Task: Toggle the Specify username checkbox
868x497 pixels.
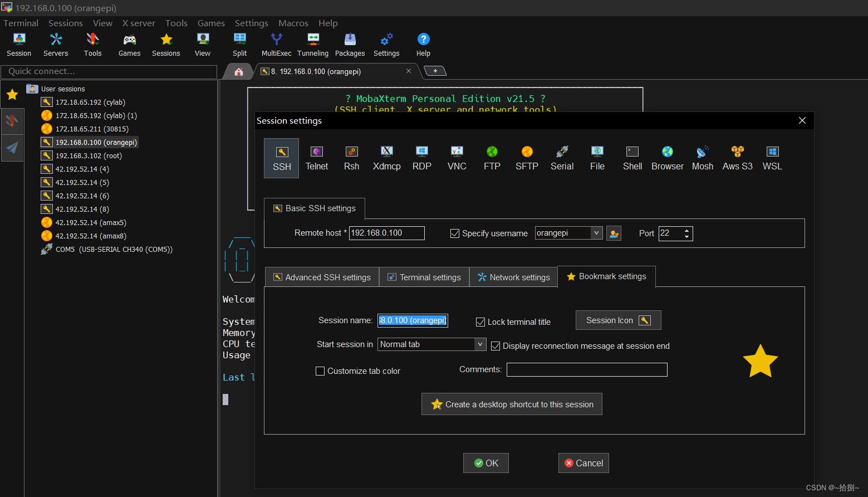Action: coord(455,233)
